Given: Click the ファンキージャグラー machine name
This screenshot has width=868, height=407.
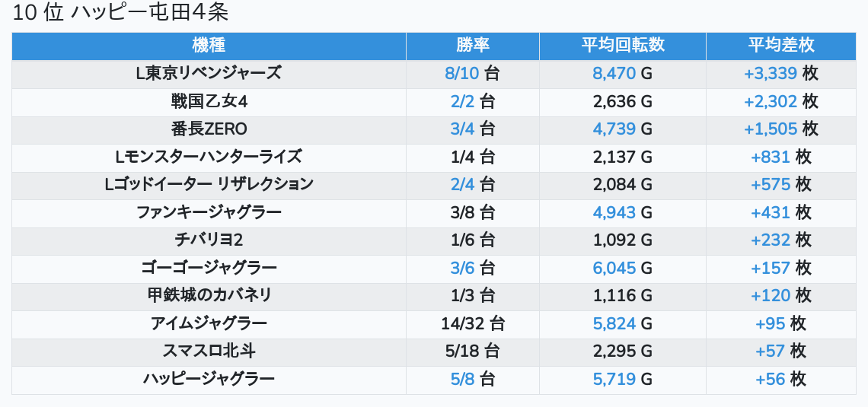Looking at the screenshot, I should (x=209, y=211).
